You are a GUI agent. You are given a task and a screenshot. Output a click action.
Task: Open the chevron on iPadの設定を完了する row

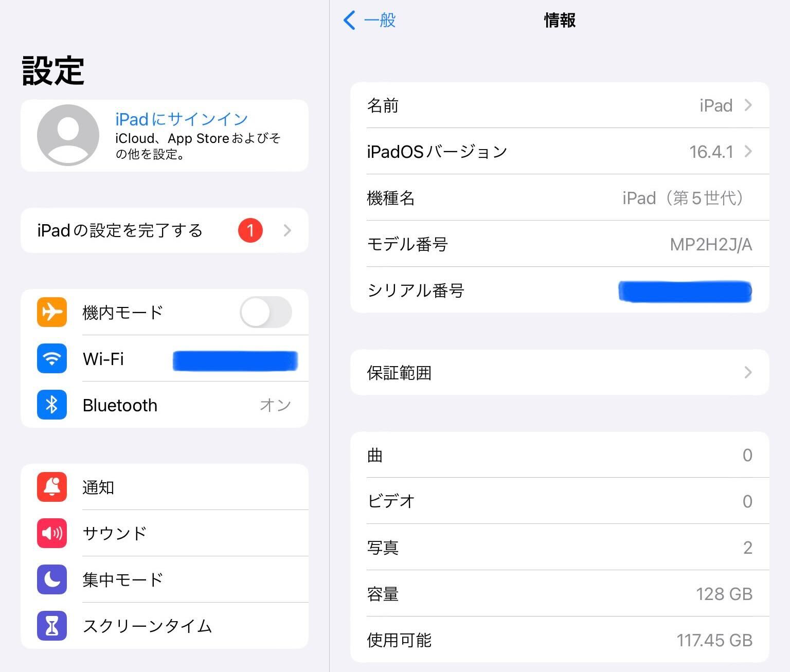[288, 230]
